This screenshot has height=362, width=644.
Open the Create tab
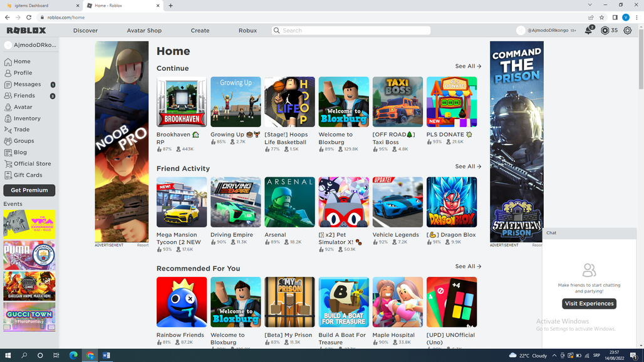pos(200,30)
